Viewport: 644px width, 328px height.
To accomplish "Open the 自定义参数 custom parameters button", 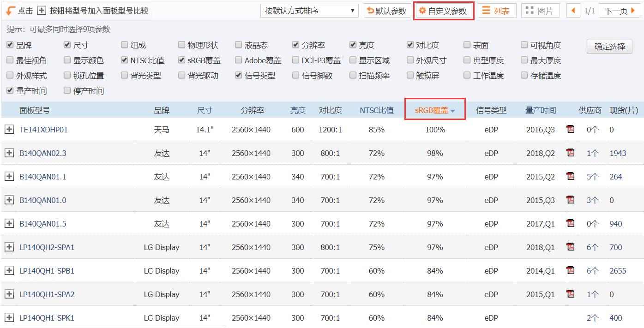I will click(x=443, y=11).
